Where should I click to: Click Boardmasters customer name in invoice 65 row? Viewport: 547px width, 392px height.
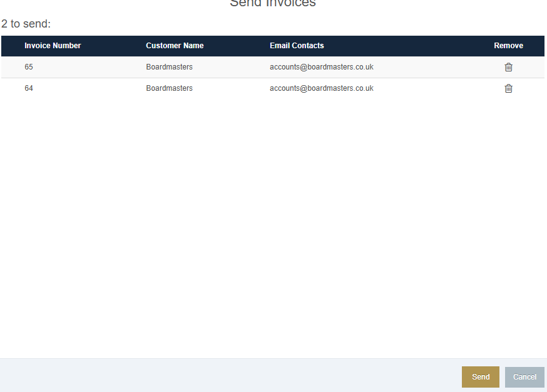(169, 67)
